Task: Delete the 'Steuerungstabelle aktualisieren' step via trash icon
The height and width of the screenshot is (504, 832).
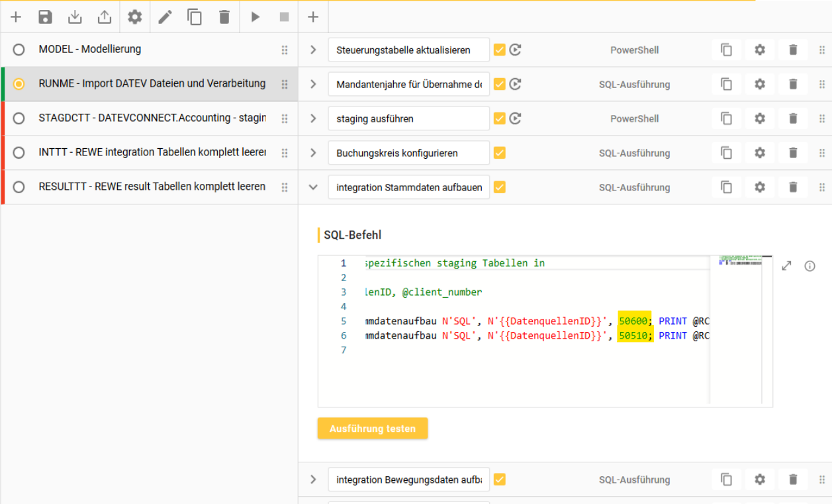Action: (793, 50)
